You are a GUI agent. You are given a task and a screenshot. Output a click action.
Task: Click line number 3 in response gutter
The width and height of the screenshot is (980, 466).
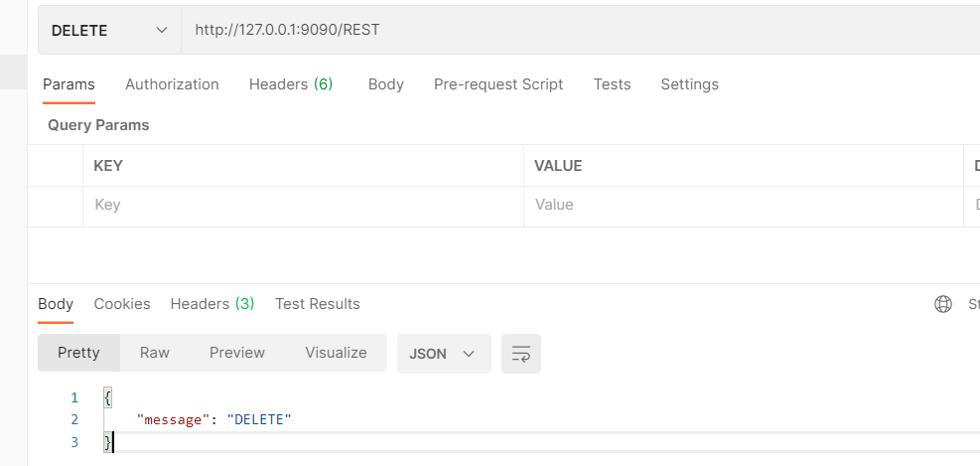coord(74,442)
